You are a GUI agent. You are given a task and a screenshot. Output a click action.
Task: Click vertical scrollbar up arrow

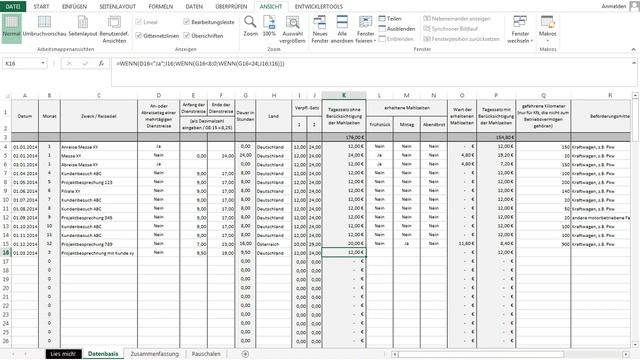coord(635,95)
